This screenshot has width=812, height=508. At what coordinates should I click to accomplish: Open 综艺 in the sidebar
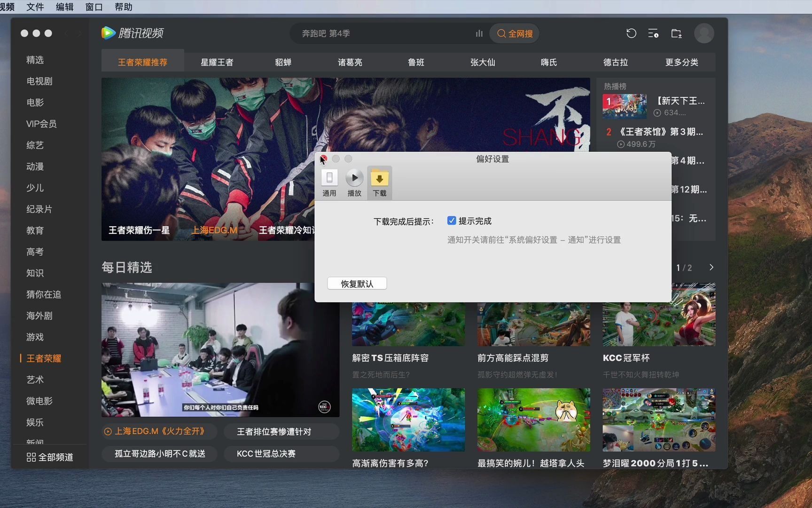tap(35, 145)
